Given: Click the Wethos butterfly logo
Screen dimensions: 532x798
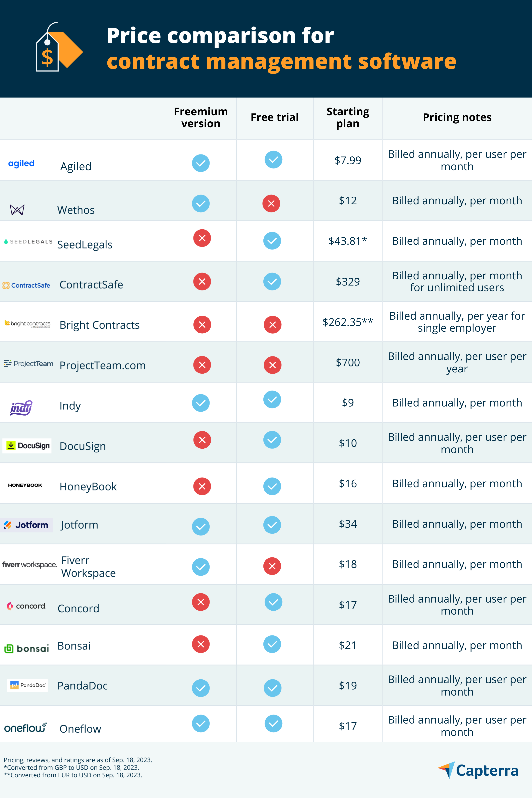Looking at the screenshot, I should [x=17, y=210].
